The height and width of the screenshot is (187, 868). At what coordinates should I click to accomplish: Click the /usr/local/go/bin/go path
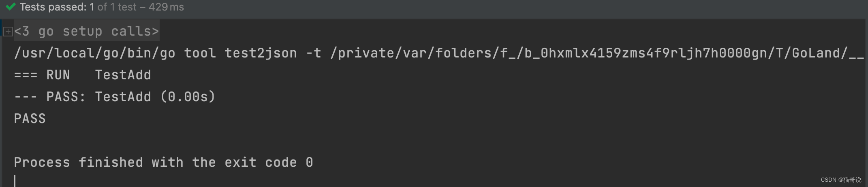point(94,53)
